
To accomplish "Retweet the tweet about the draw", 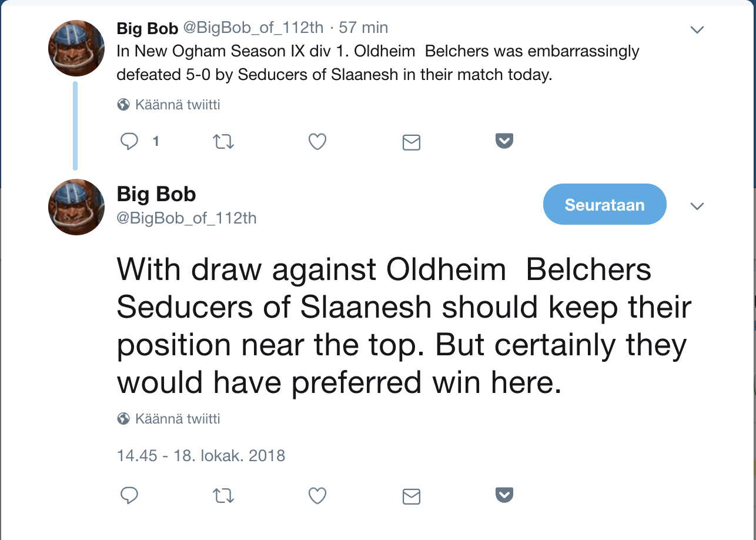I will (223, 495).
